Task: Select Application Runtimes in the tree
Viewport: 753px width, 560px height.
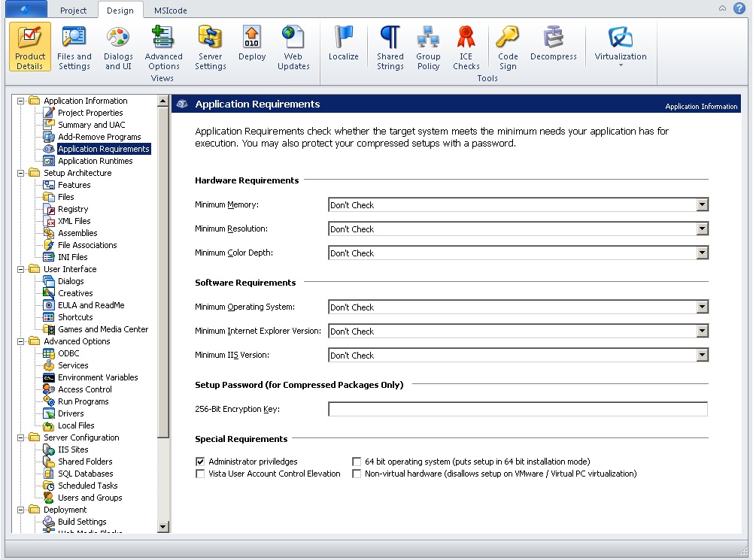Action: click(95, 161)
